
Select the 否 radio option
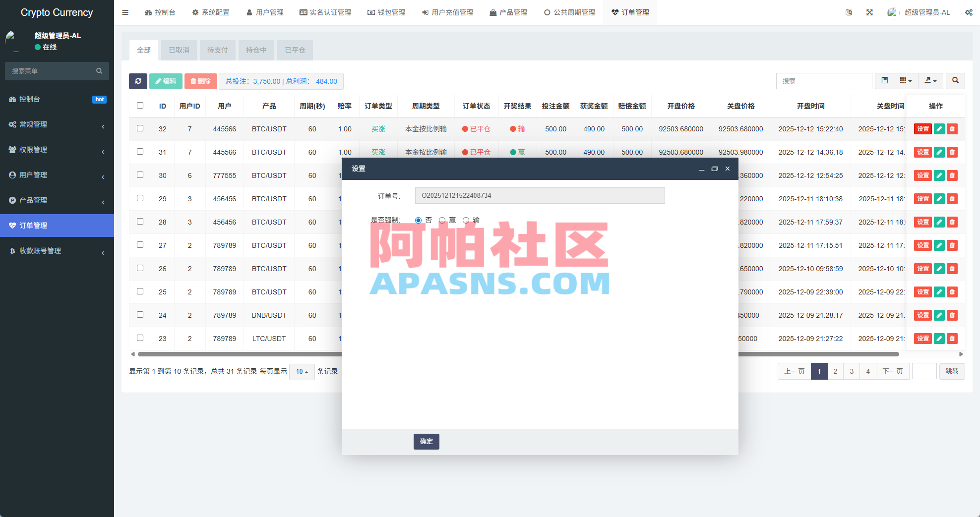click(419, 220)
